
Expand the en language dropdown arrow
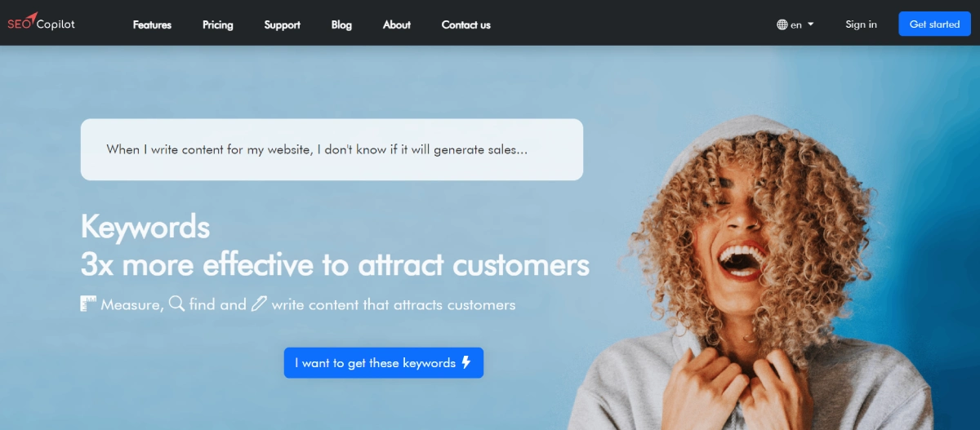click(x=810, y=24)
